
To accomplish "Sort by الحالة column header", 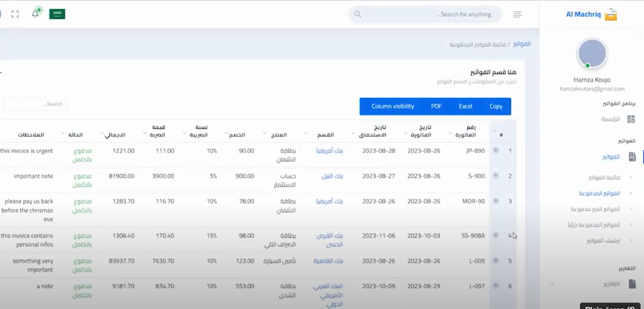I will (x=75, y=135).
